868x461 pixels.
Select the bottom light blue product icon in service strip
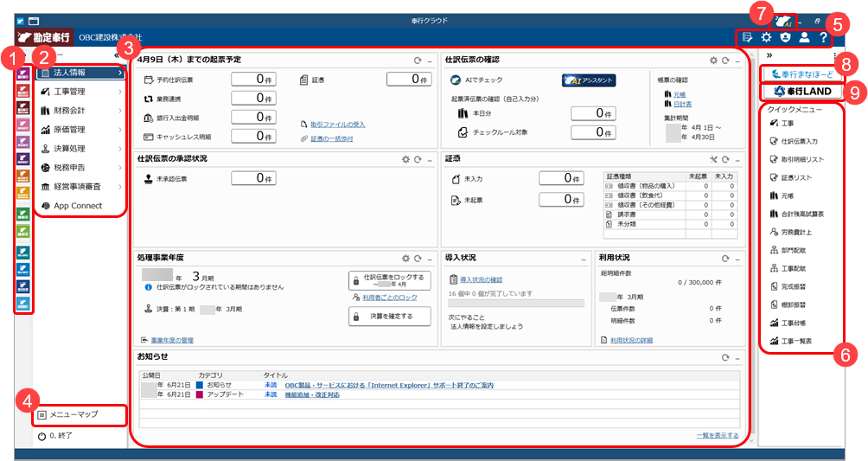[22, 304]
